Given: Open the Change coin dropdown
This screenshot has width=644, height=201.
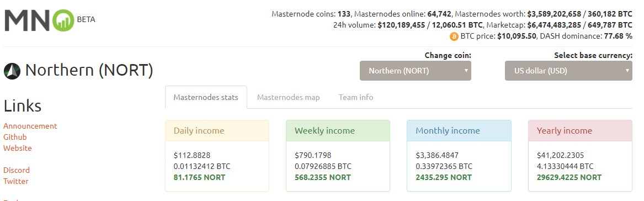Looking at the screenshot, I should point(415,71).
